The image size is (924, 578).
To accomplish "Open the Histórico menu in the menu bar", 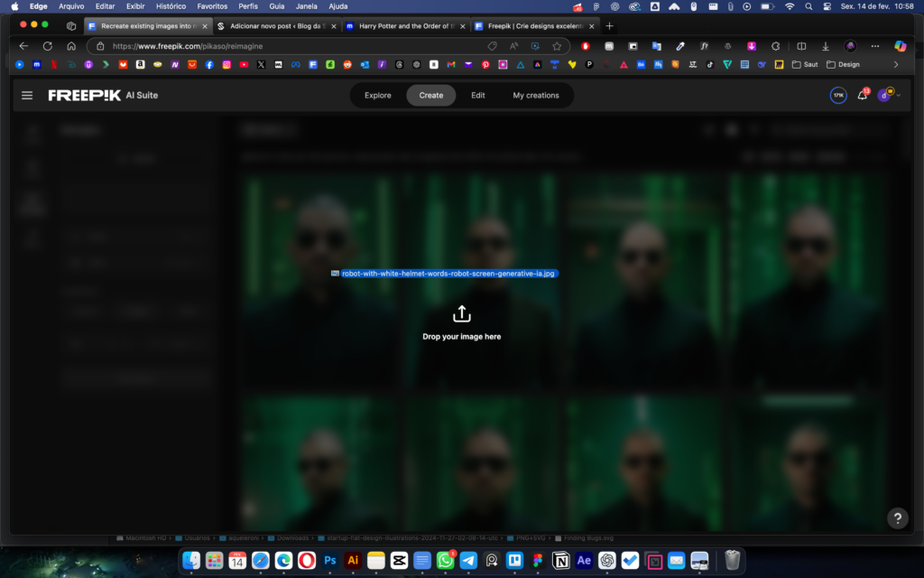I will click(171, 6).
